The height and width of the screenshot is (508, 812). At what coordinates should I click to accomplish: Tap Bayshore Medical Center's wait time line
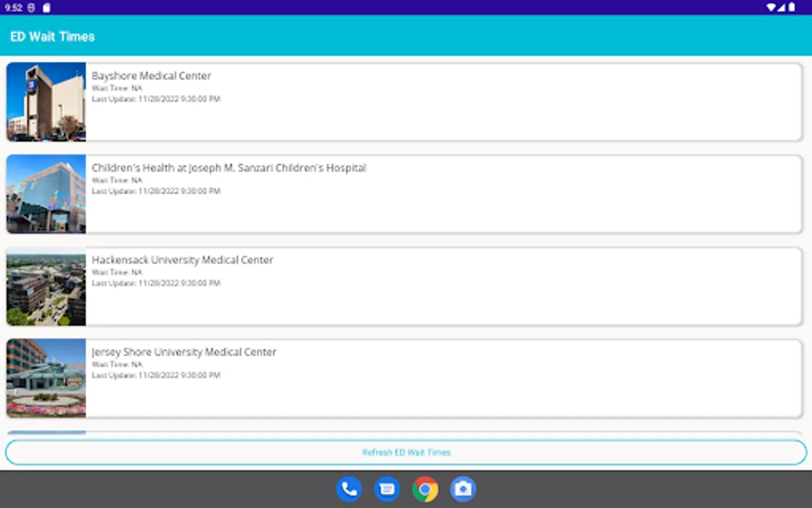pyautogui.click(x=117, y=88)
